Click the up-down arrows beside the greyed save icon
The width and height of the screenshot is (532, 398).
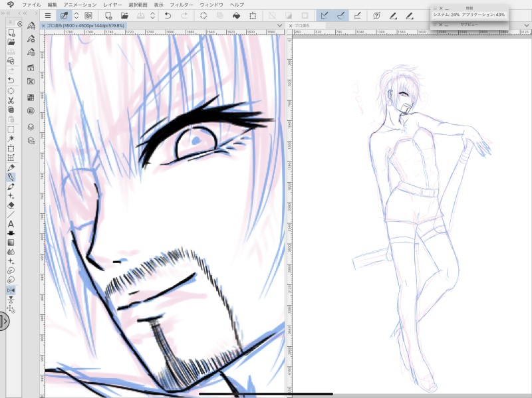(153, 15)
